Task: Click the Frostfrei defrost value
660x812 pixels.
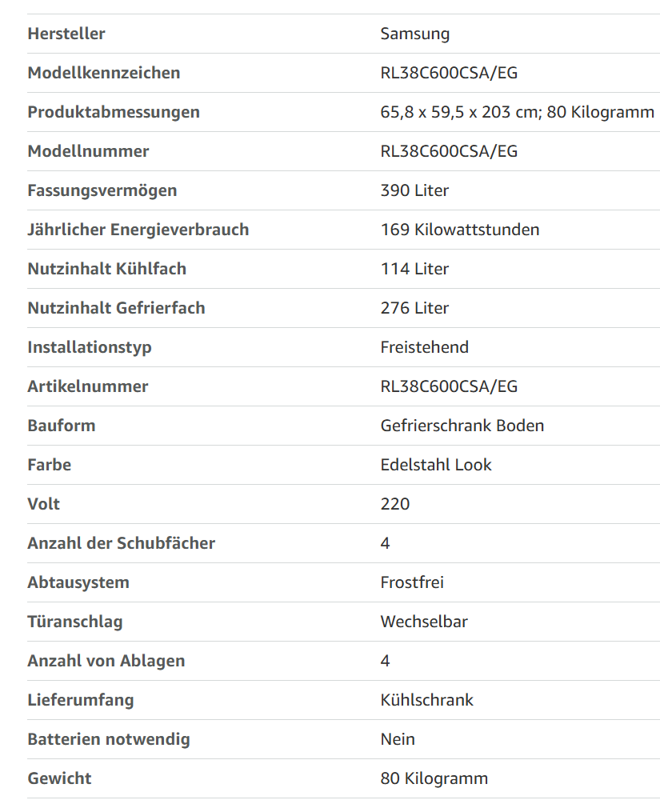Action: coord(412,582)
